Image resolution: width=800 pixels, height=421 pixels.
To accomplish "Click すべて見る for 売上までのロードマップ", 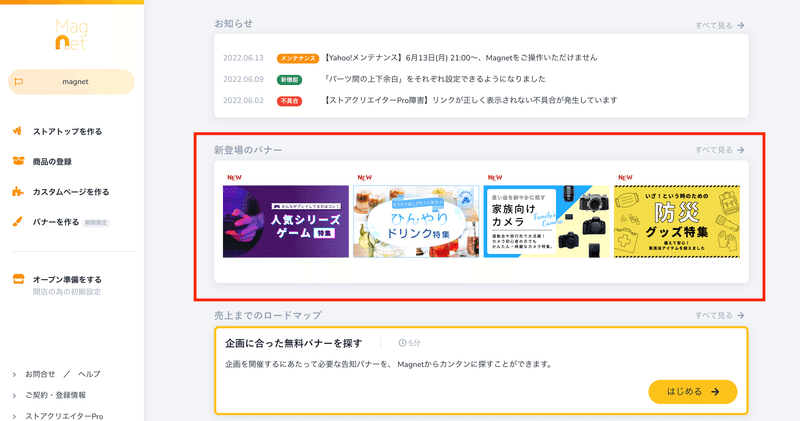I will click(x=713, y=315).
